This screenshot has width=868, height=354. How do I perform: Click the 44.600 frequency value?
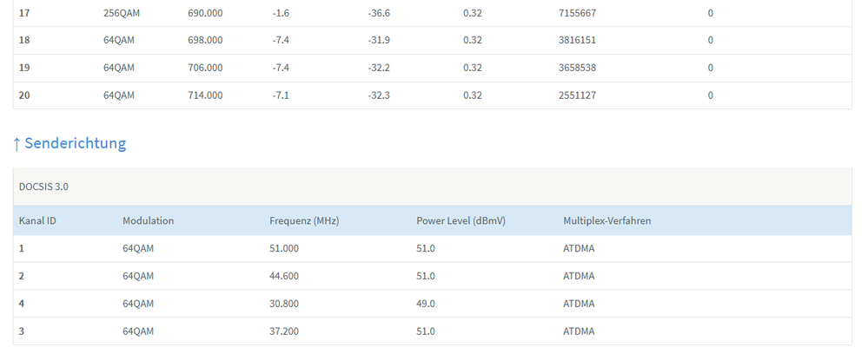click(284, 276)
